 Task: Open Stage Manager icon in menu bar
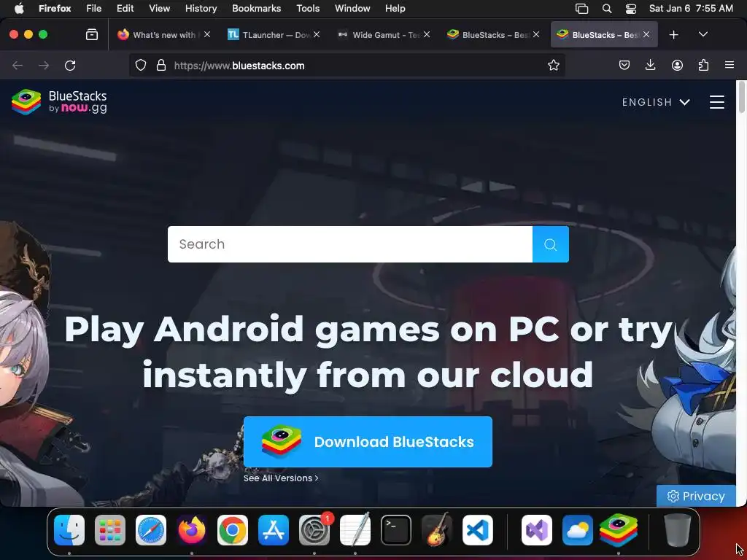(x=581, y=8)
